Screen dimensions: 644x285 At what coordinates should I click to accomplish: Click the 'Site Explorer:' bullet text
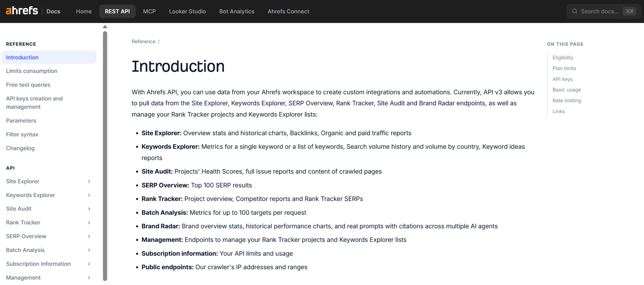161,133
